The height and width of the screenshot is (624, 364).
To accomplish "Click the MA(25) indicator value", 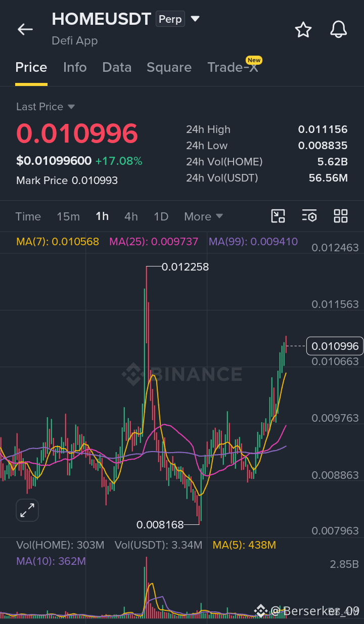I will click(154, 242).
